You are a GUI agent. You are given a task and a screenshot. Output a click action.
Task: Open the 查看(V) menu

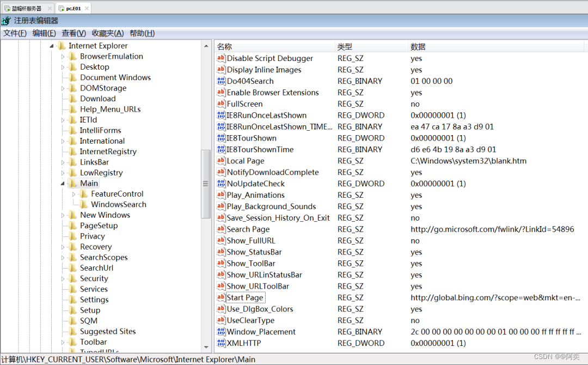click(x=74, y=33)
